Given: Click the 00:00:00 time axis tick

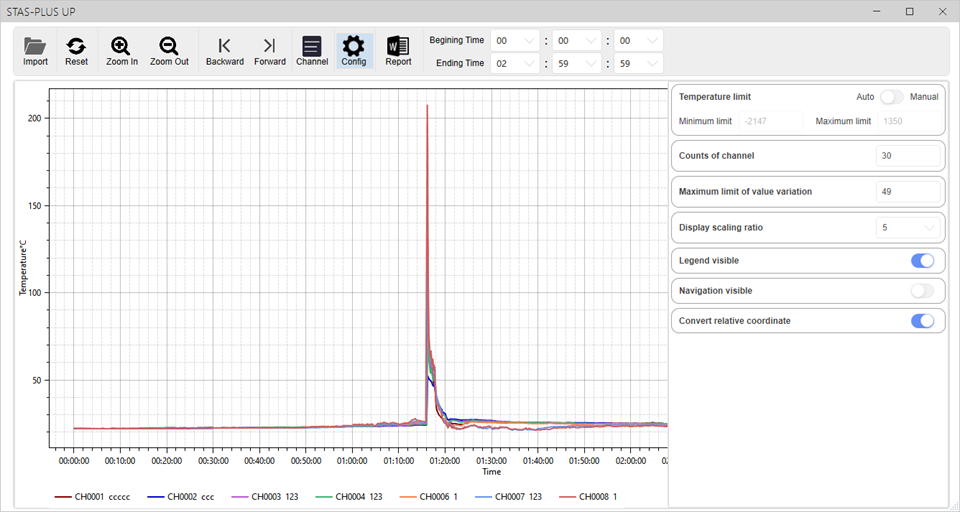Looking at the screenshot, I should 73,461.
